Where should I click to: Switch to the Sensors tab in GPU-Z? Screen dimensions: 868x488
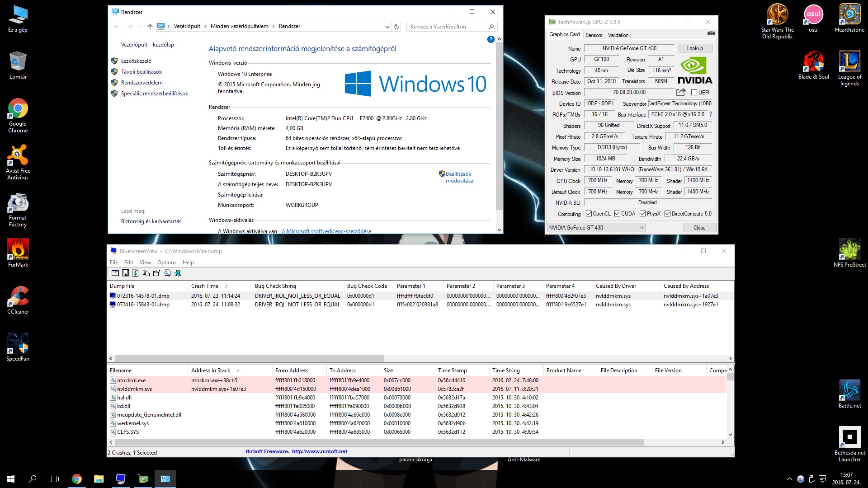coord(594,35)
